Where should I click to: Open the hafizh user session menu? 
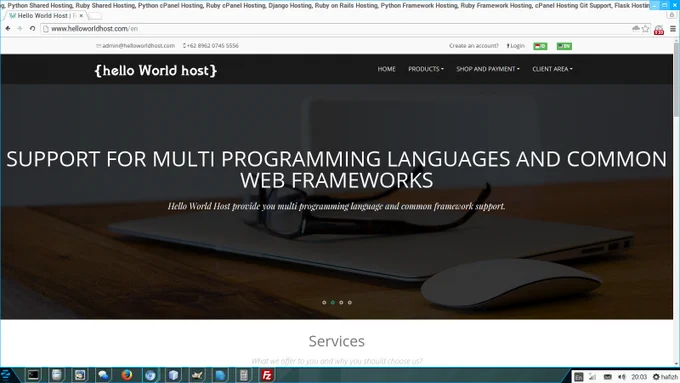(665, 377)
